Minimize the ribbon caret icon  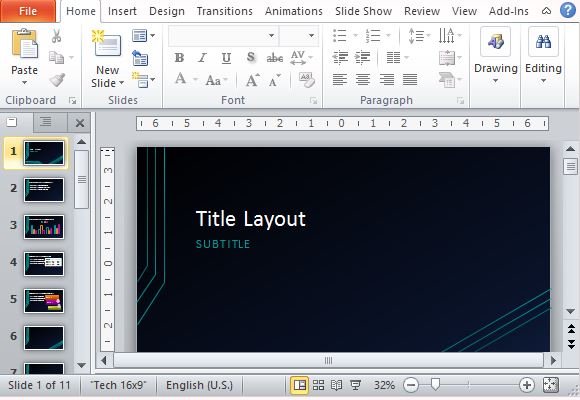pyautogui.click(x=546, y=11)
